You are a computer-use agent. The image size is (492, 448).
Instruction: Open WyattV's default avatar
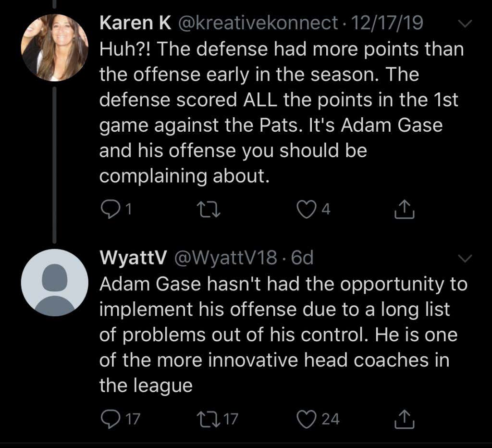(55, 283)
